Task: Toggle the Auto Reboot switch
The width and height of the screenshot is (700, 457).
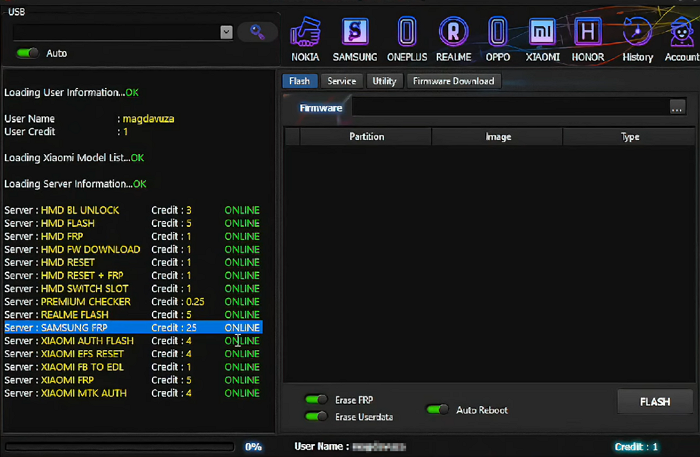Action: click(x=437, y=409)
